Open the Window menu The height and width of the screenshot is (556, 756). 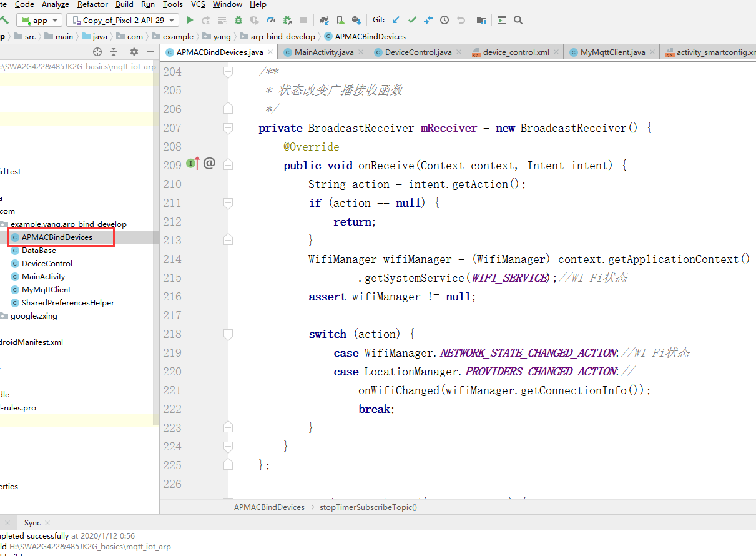coord(228,4)
